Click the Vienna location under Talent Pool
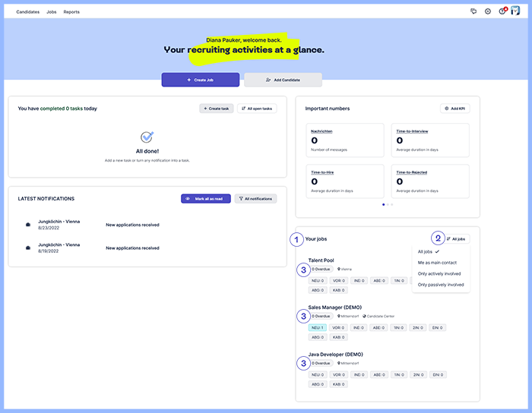 point(344,269)
